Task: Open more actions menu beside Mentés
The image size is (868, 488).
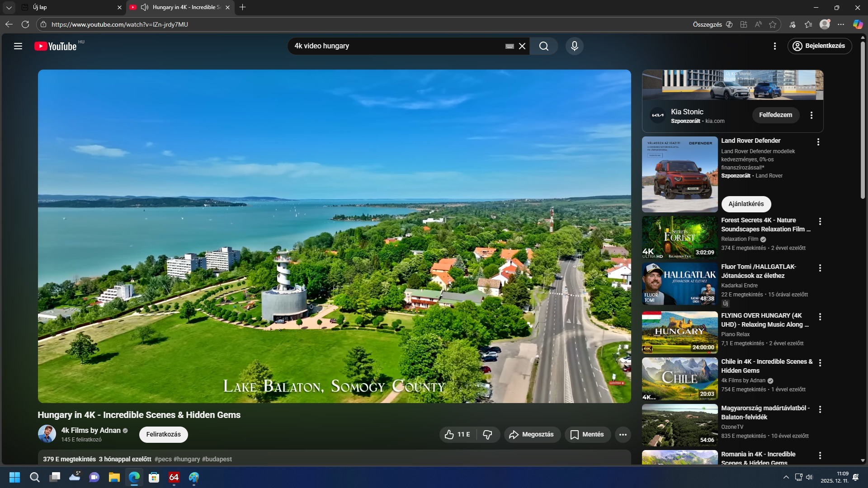Action: (x=623, y=434)
